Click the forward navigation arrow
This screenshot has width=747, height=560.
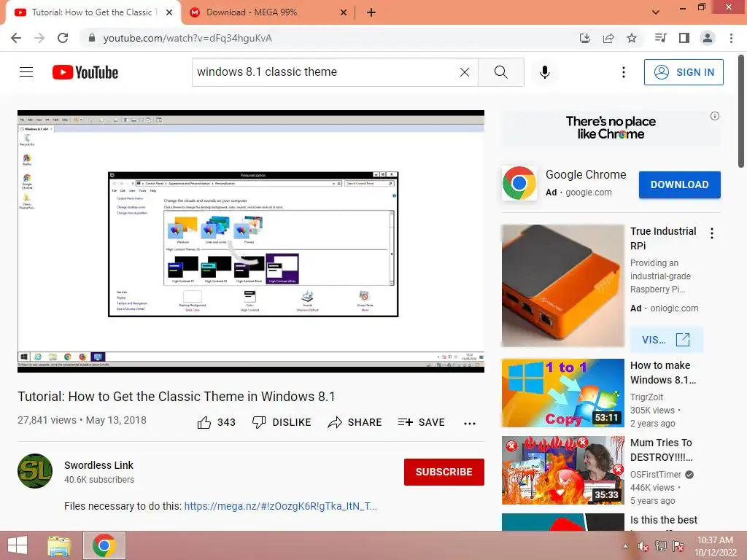(x=39, y=38)
